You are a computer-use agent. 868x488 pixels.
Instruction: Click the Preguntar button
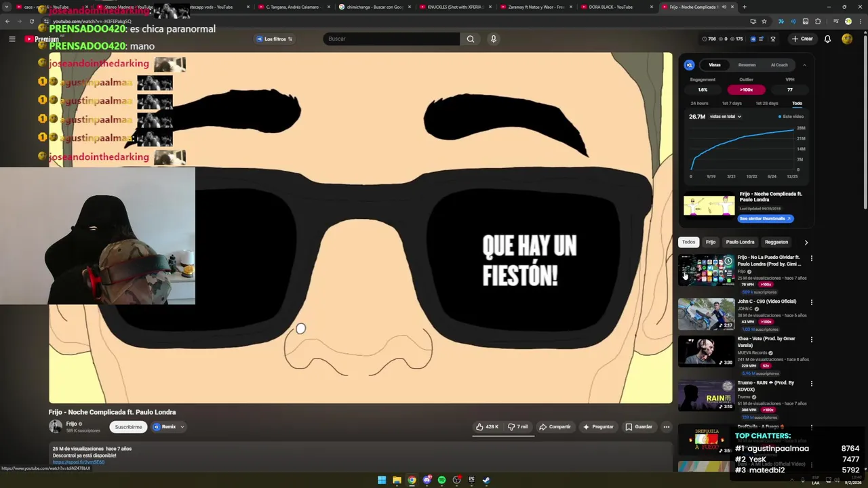coord(598,427)
